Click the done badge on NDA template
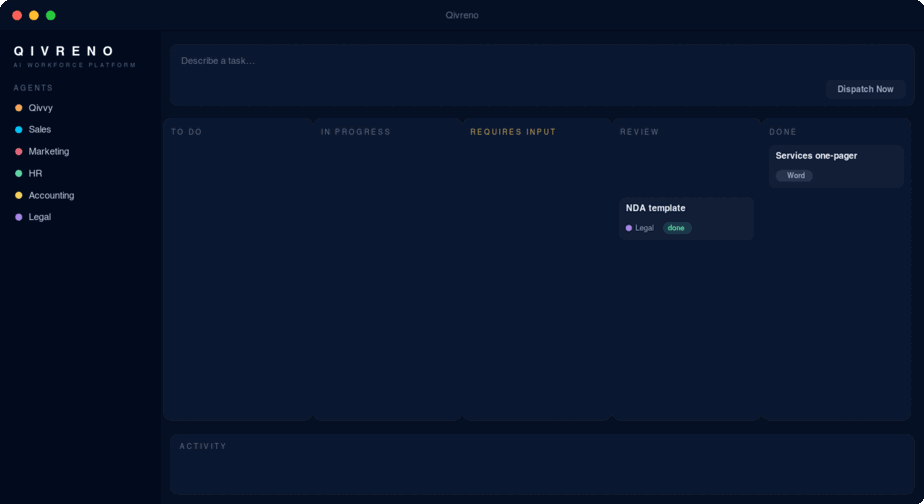This screenshot has width=924, height=504. tap(676, 228)
